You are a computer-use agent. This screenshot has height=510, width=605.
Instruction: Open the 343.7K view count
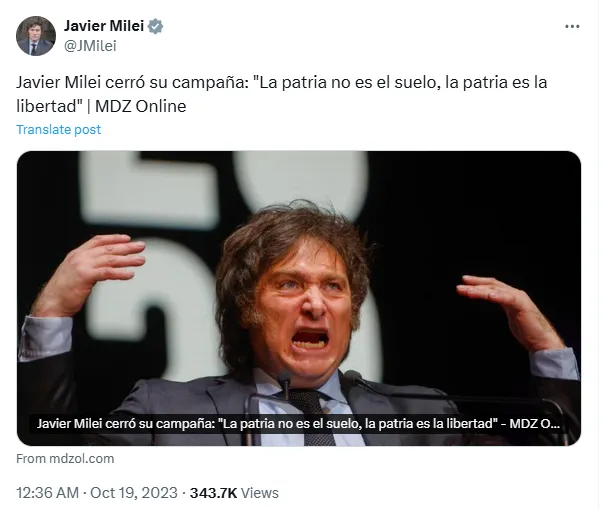pos(213,493)
